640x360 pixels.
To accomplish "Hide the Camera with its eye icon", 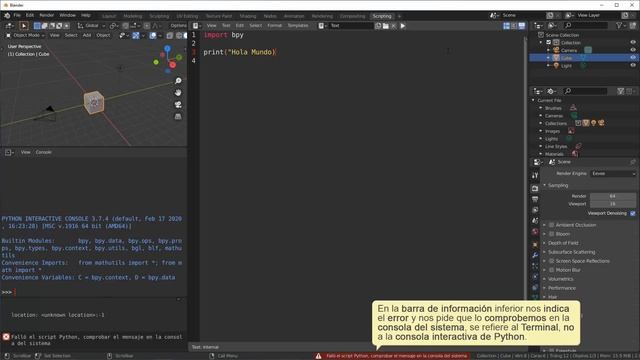I will click(633, 50).
